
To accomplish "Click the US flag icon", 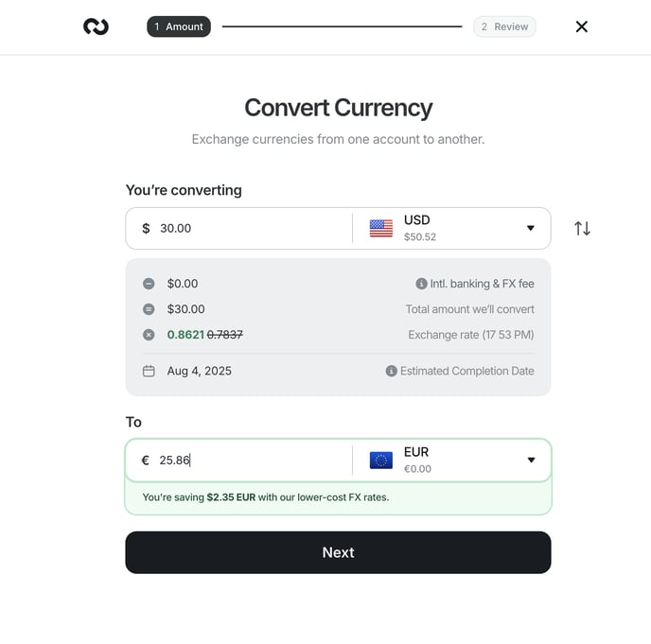I will [x=380, y=228].
